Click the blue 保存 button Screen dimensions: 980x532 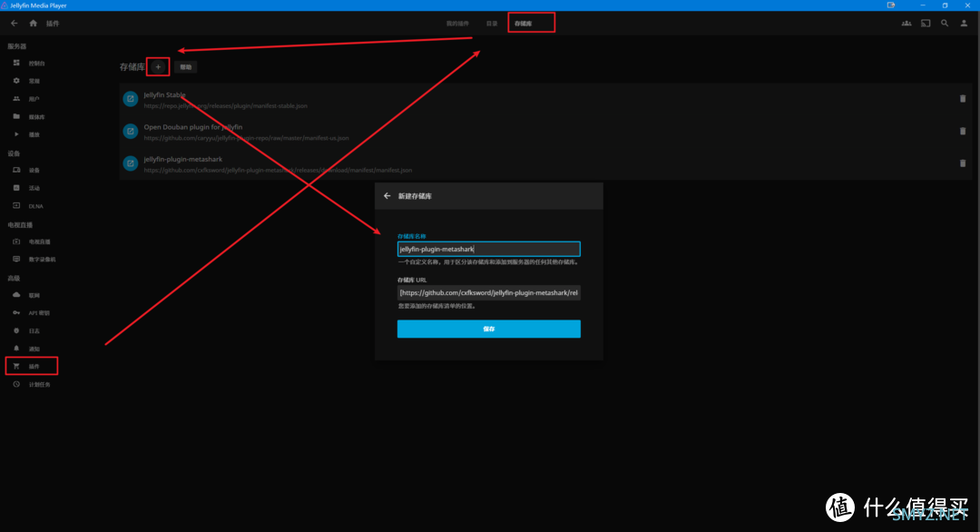[x=488, y=329]
